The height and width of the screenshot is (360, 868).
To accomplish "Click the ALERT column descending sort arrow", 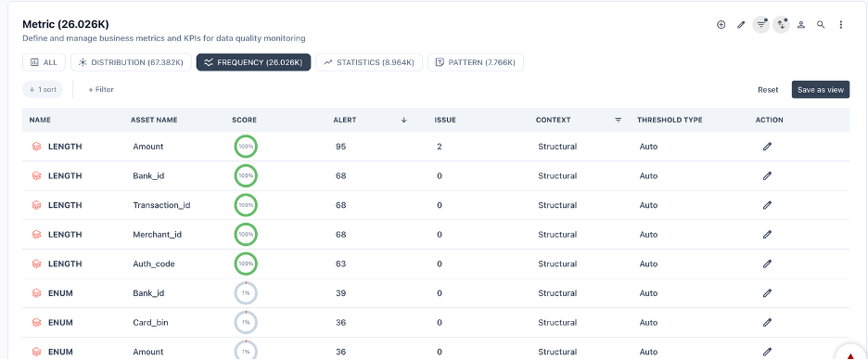I will [x=403, y=120].
